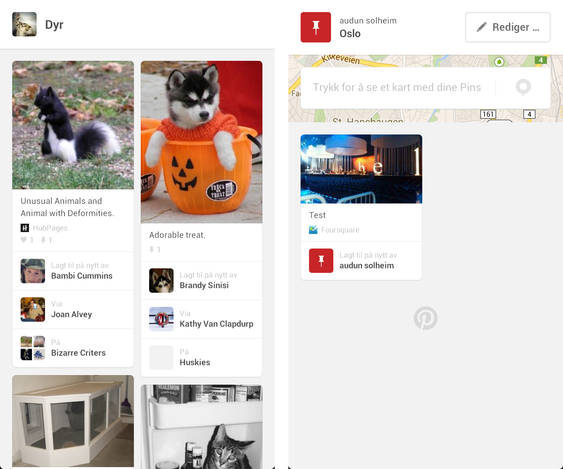
Task: Tap the red pin avatar beside Oslo
Action: (316, 27)
